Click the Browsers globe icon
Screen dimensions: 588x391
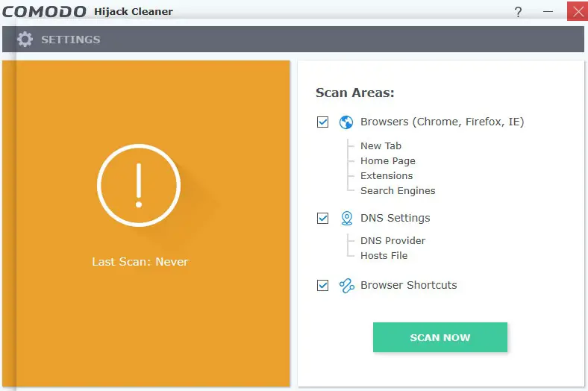346,122
